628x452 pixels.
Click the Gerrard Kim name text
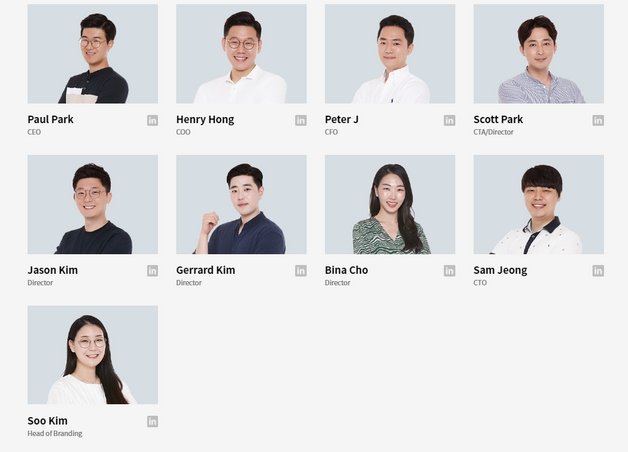(x=205, y=270)
